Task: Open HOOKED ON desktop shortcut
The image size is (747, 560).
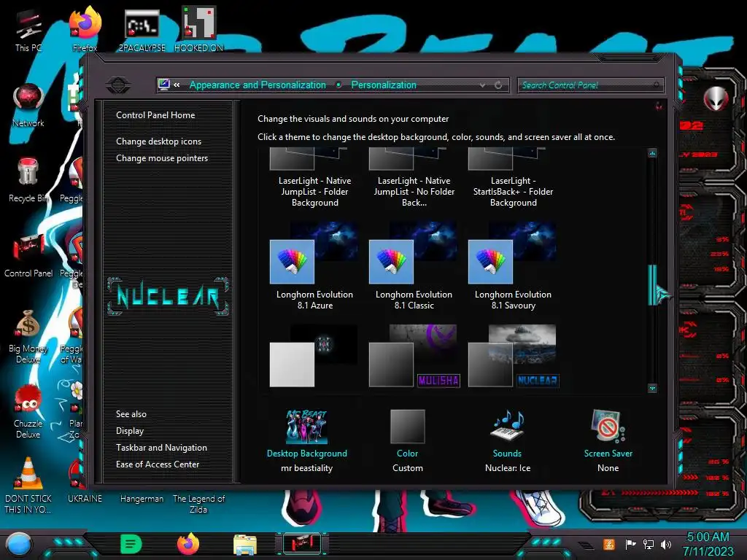Action: [x=198, y=29]
